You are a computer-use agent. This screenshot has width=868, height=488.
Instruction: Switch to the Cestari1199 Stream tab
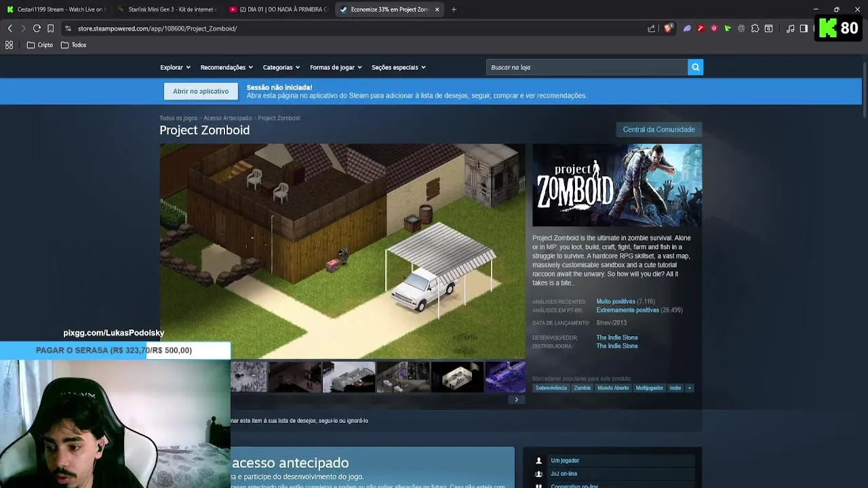(x=54, y=9)
